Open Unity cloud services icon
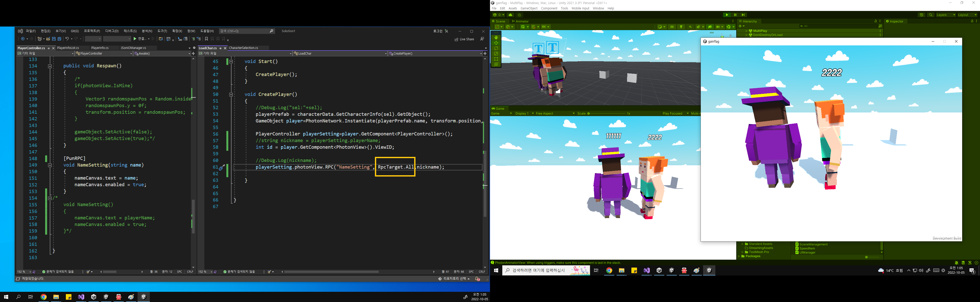 [x=510, y=15]
